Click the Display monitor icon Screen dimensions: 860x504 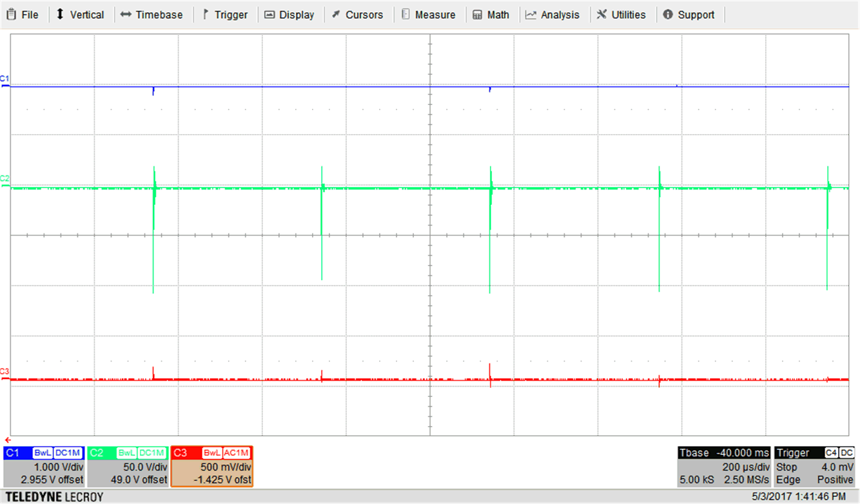pos(269,15)
